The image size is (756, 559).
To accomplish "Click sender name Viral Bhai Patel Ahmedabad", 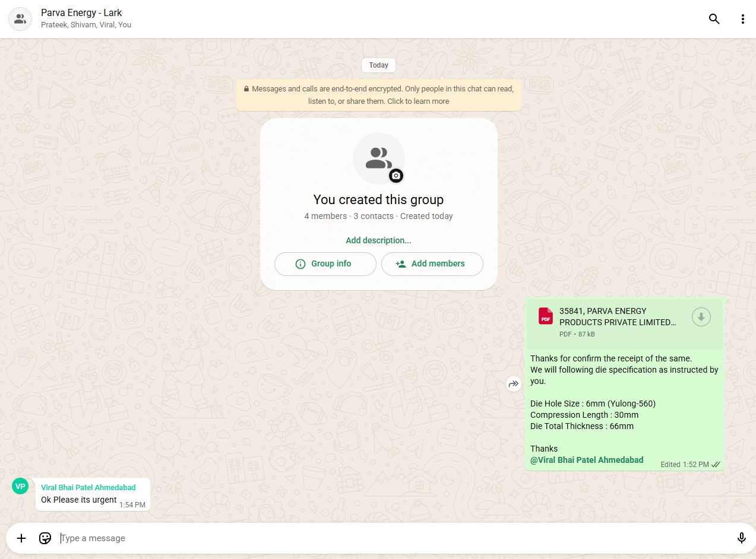I will 88,487.
